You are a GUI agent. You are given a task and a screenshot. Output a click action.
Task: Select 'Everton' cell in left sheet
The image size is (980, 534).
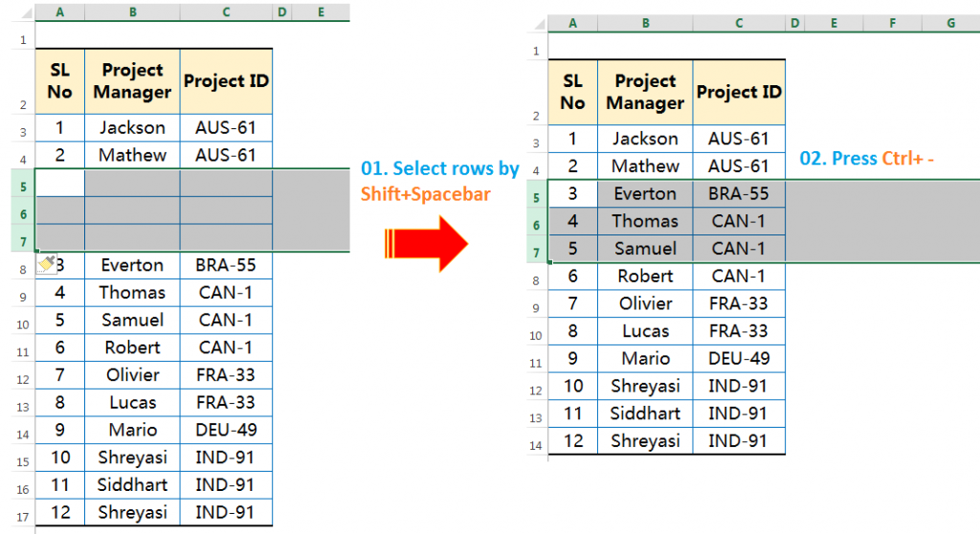pos(132,265)
